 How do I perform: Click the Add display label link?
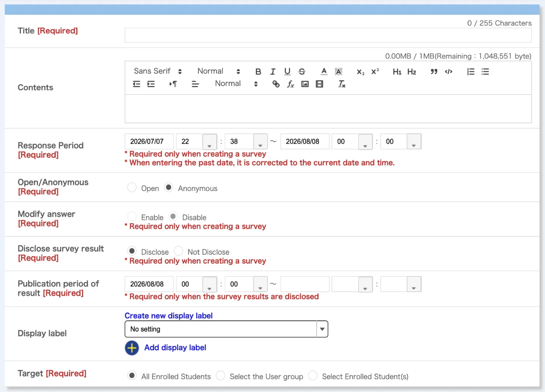click(175, 348)
